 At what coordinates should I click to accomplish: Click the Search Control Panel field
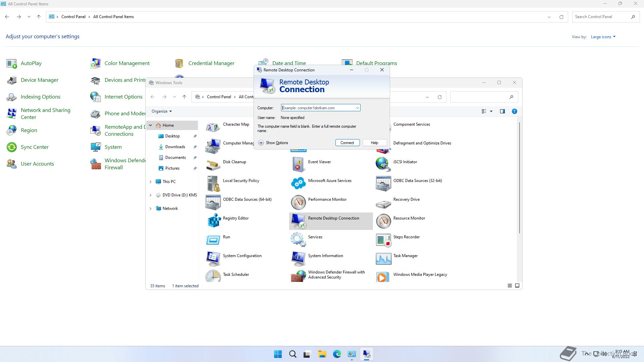(x=600, y=17)
